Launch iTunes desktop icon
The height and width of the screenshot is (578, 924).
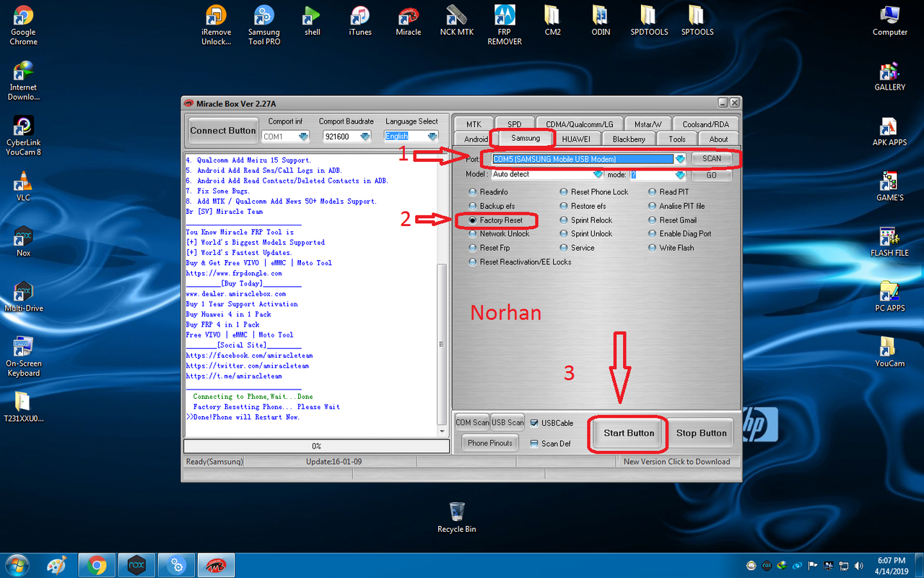coord(360,21)
